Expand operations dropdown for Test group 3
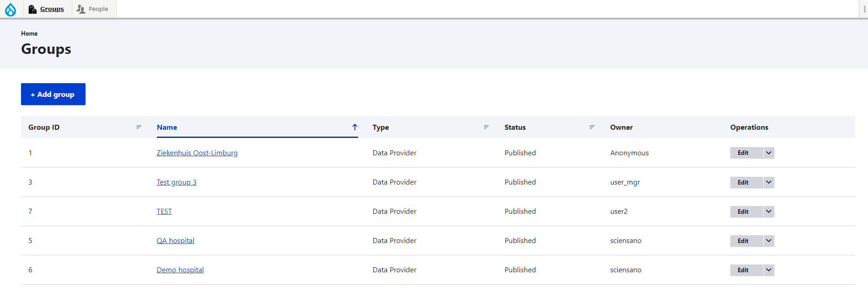Screen dimensions: 868x291 [769, 182]
